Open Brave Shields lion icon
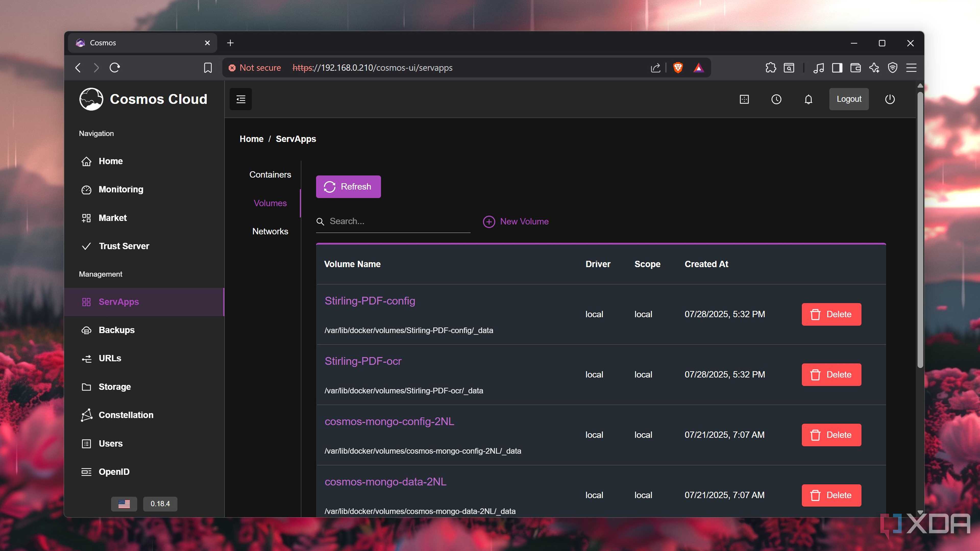Image resolution: width=980 pixels, height=551 pixels. click(x=678, y=68)
